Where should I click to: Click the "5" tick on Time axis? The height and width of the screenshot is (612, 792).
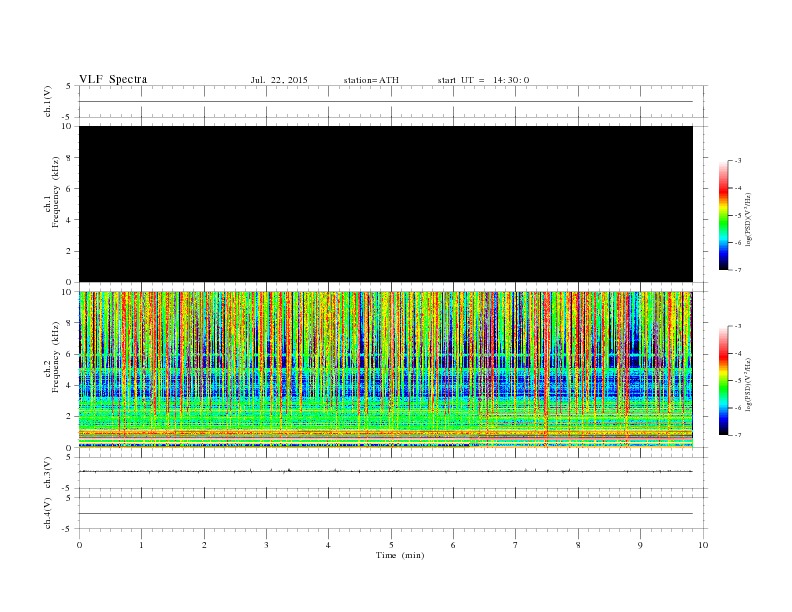(391, 545)
